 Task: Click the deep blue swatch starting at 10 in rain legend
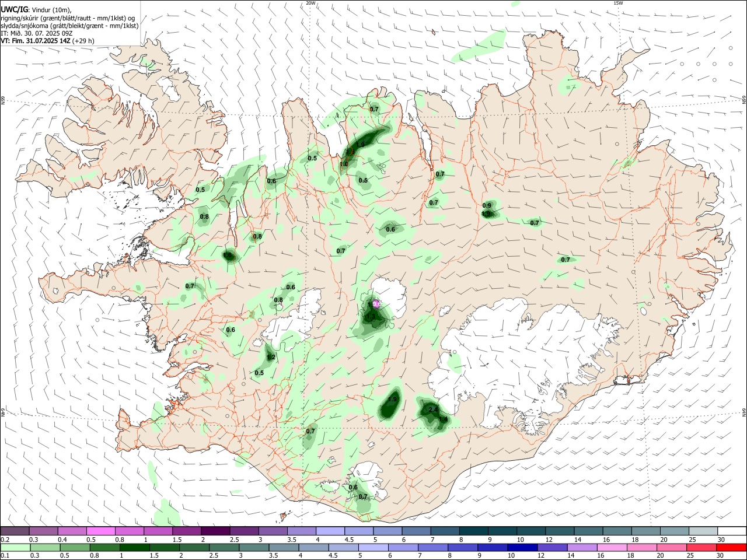(x=522, y=547)
